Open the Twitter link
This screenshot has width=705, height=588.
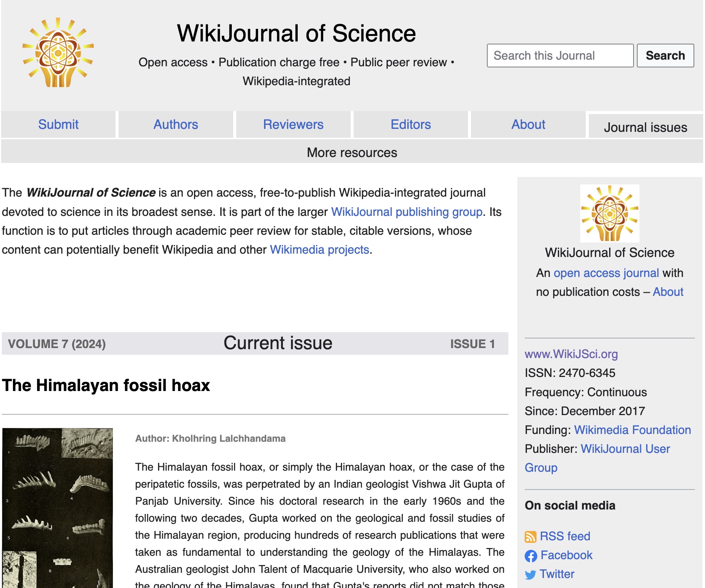[x=557, y=574]
